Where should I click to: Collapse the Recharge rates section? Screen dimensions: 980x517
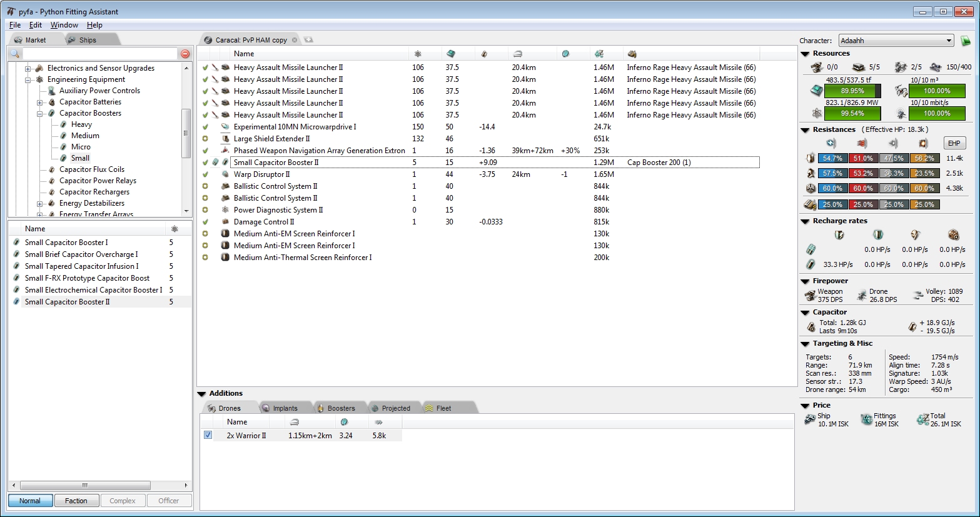pos(806,221)
